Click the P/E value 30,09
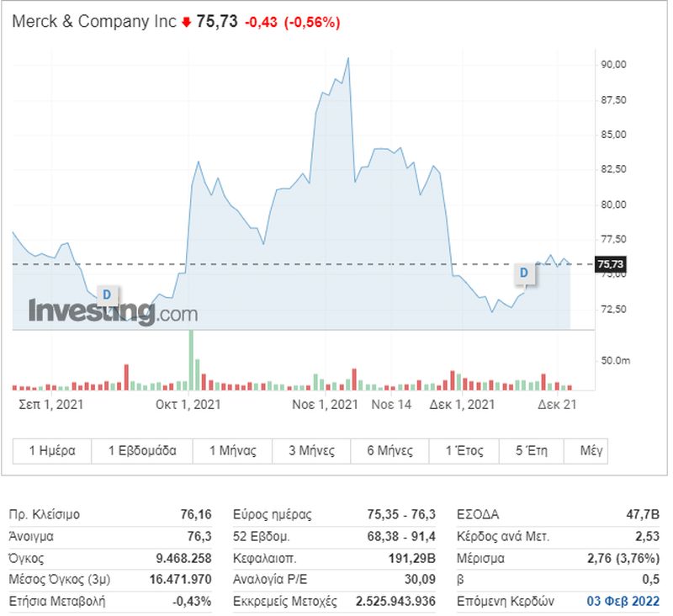Image resolution: width=673 pixels, height=616 pixels. pos(420,580)
